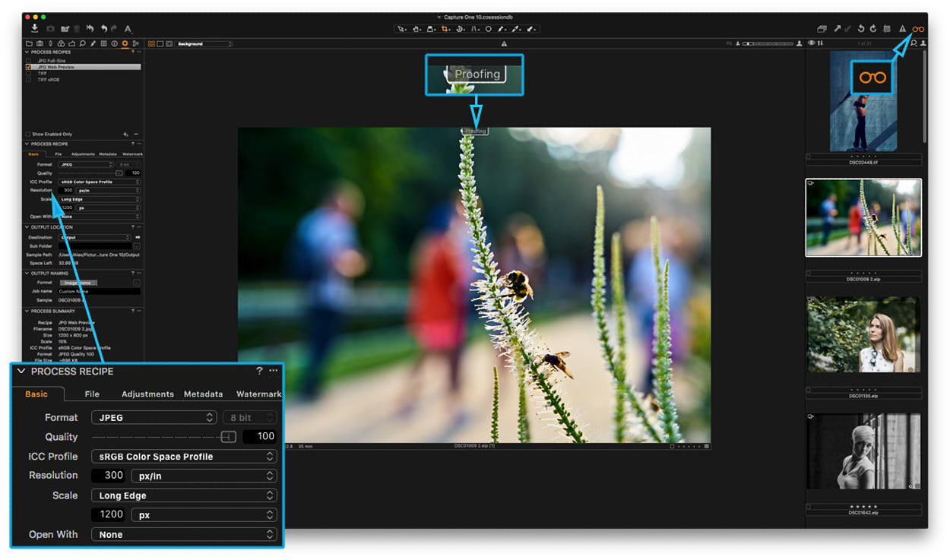Click the orange recipe proofing glasses icon
This screenshot has height=560, width=950.
pyautogui.click(x=918, y=29)
